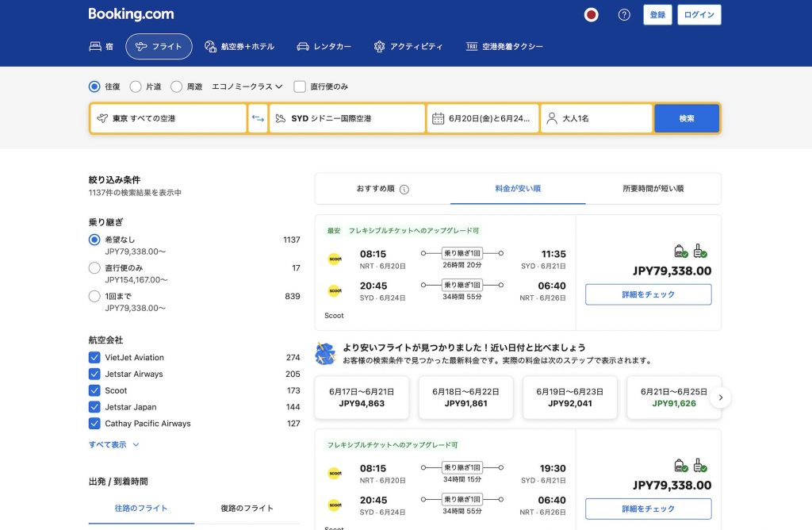Click the blue 検索 search button
The width and height of the screenshot is (812, 530).
coord(686,118)
